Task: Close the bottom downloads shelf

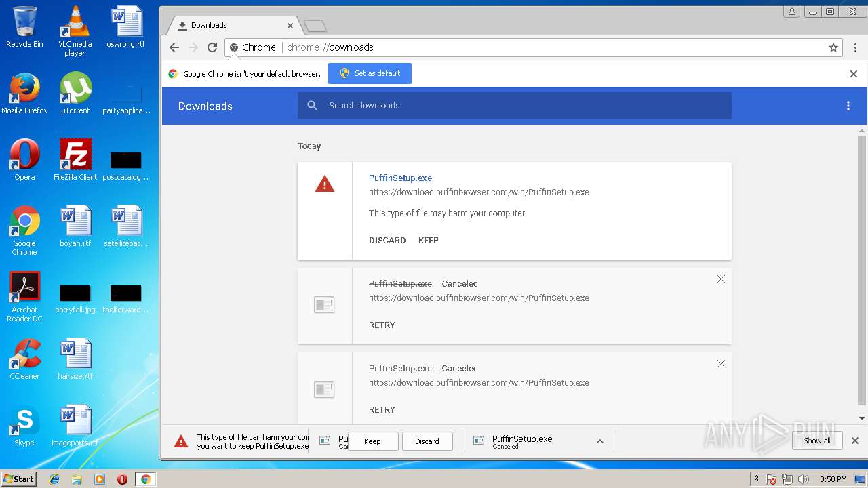Action: (x=855, y=441)
